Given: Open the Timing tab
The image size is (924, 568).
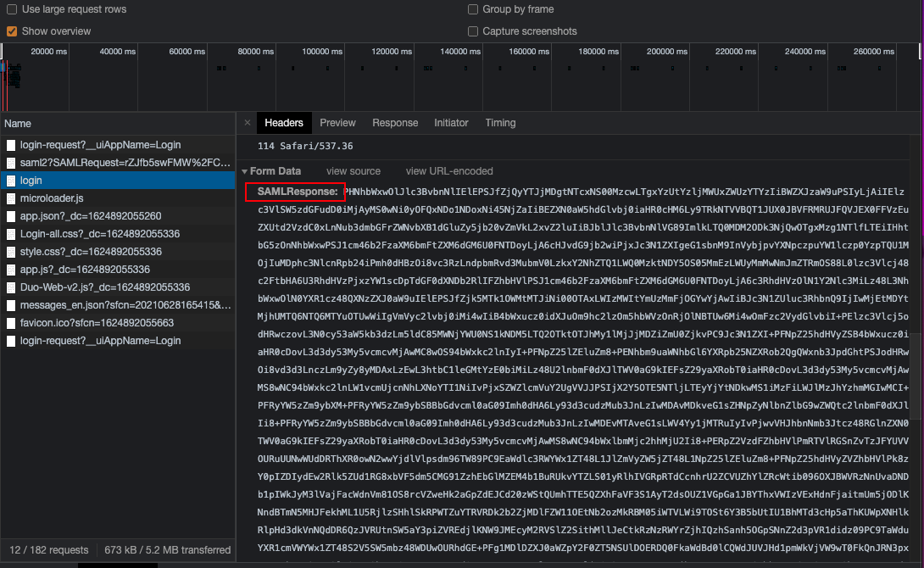Looking at the screenshot, I should click(500, 123).
